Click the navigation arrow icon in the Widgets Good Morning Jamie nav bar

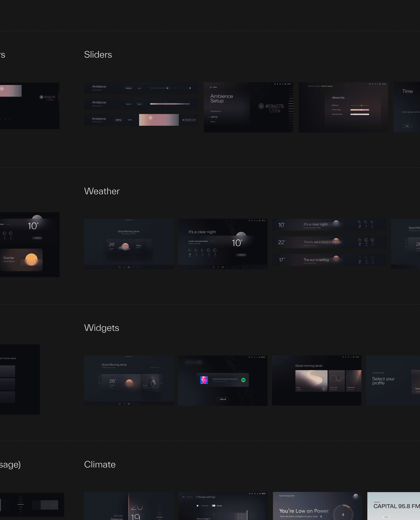click(x=124, y=404)
